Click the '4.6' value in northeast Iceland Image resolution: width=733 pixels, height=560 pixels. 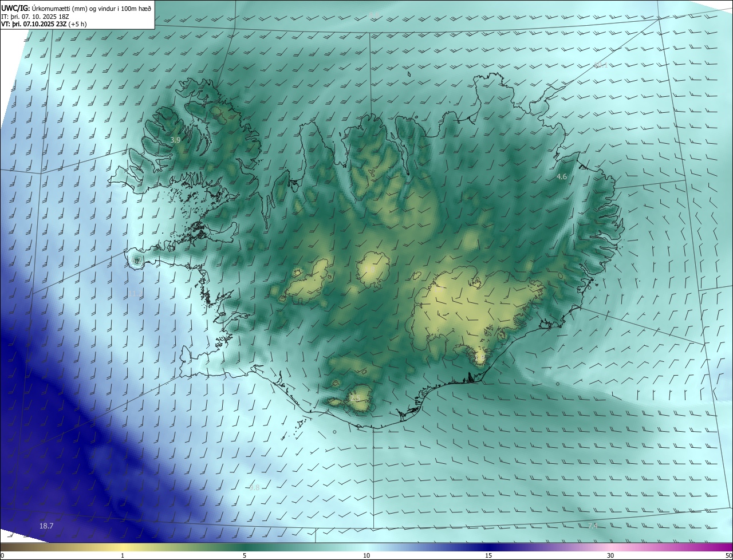pos(562,177)
